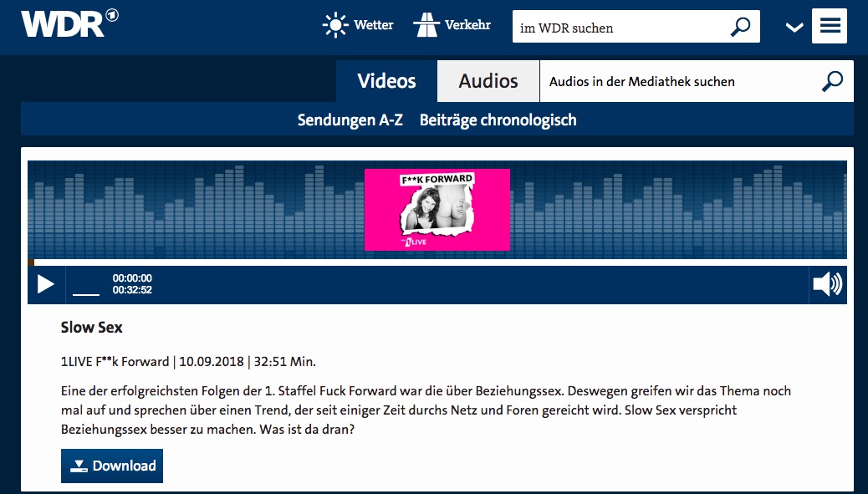868x494 pixels.
Task: Click the small bar beside the timecode
Action: pyautogui.click(x=86, y=294)
